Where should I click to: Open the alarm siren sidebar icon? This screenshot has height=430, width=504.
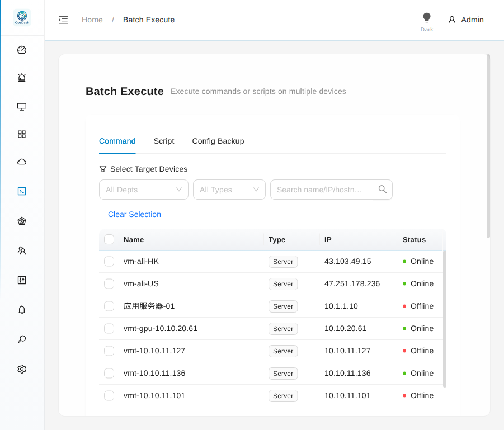pyautogui.click(x=22, y=78)
